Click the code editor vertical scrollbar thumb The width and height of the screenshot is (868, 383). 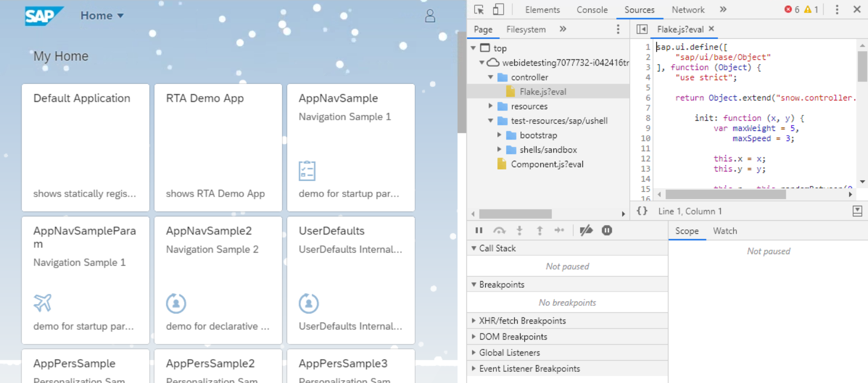pos(862,66)
